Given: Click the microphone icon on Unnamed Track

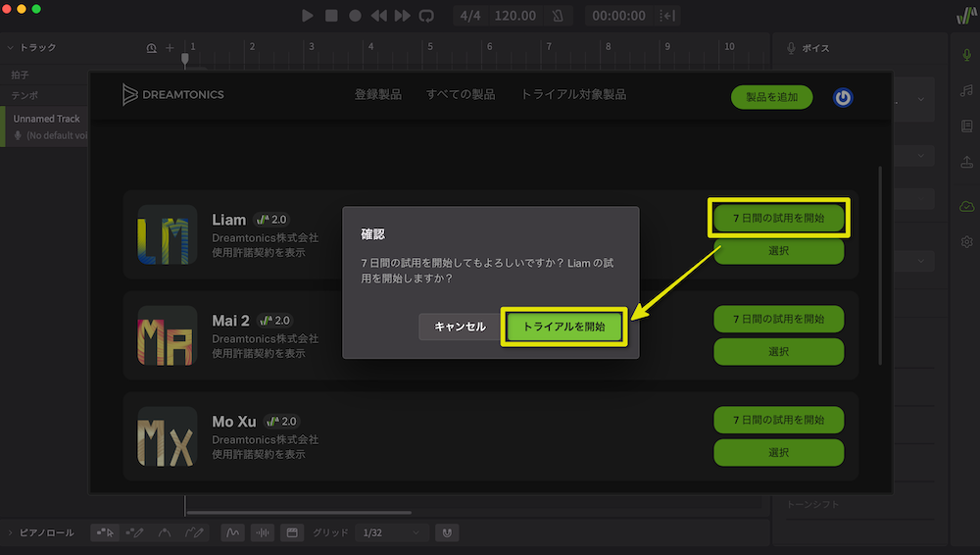Looking at the screenshot, I should pos(18,135).
